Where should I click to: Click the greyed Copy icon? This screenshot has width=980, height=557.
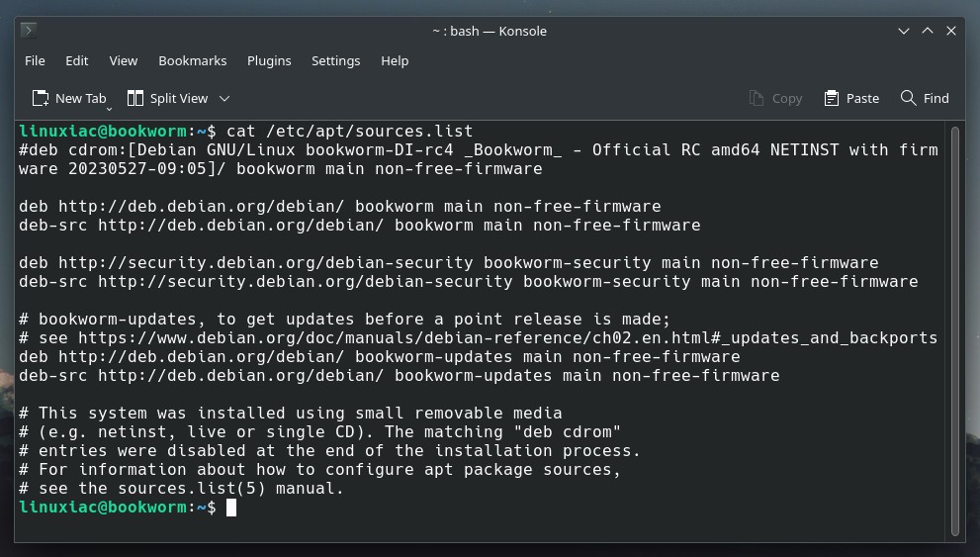[x=757, y=98]
